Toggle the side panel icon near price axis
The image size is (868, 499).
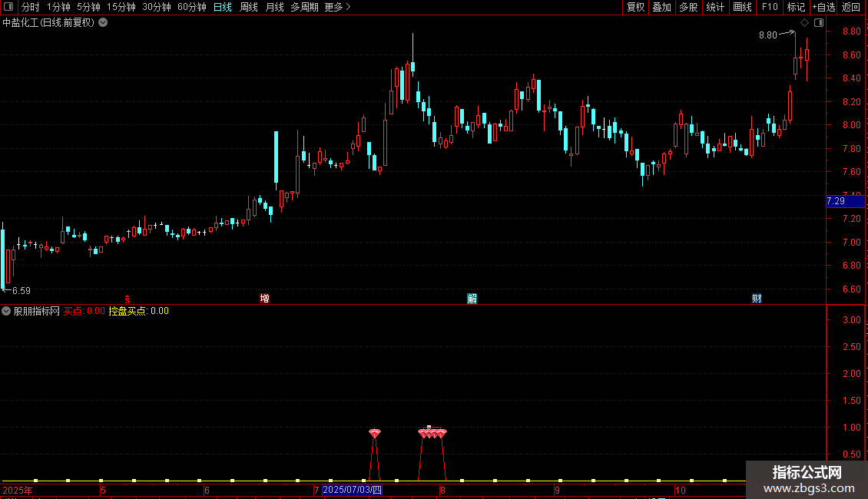click(x=819, y=23)
